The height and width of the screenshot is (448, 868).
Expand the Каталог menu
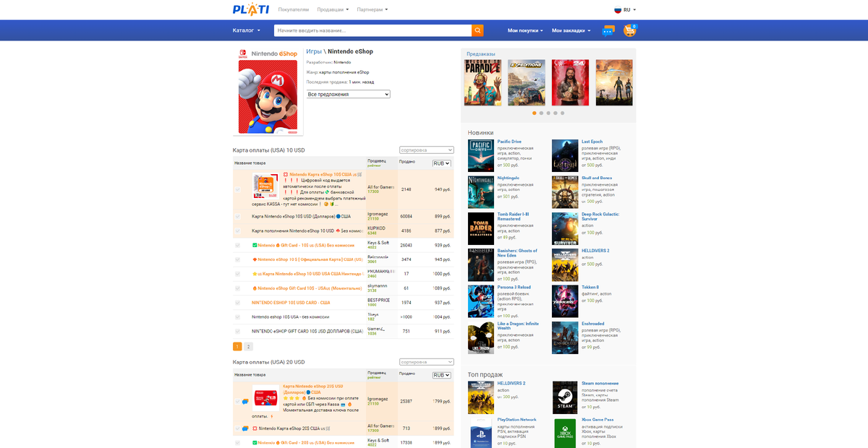(247, 30)
